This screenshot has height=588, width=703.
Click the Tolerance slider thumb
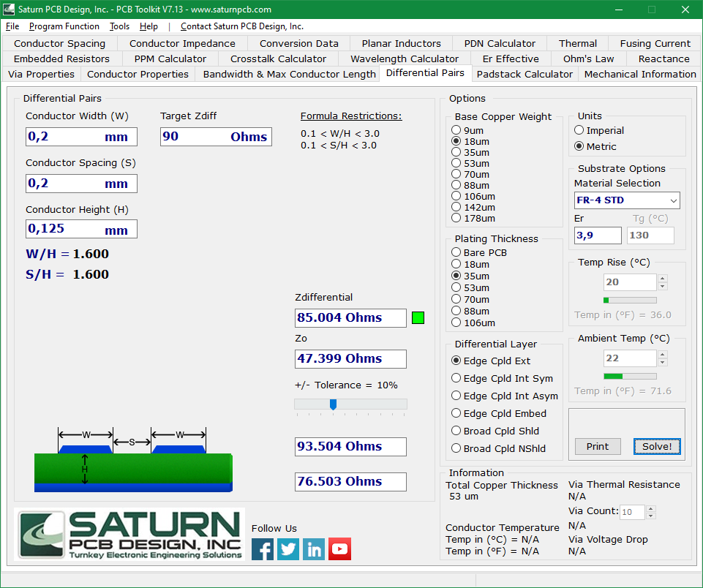pos(333,404)
